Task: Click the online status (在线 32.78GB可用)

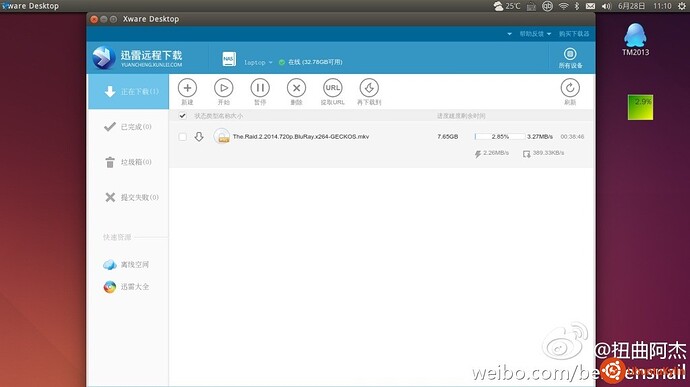Action: coord(311,62)
